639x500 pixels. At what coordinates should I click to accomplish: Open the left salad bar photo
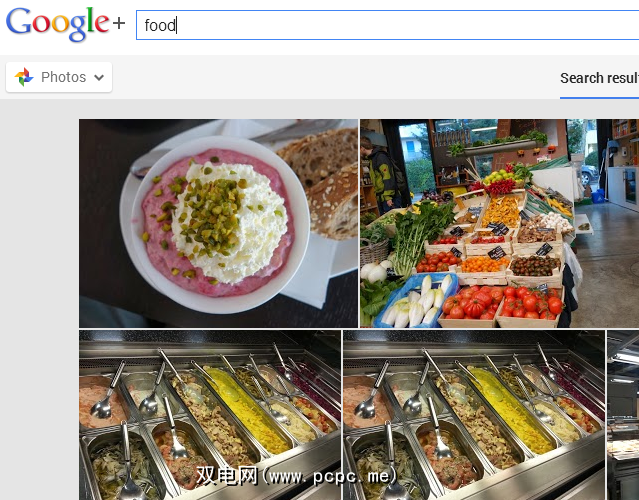[x=210, y=415]
